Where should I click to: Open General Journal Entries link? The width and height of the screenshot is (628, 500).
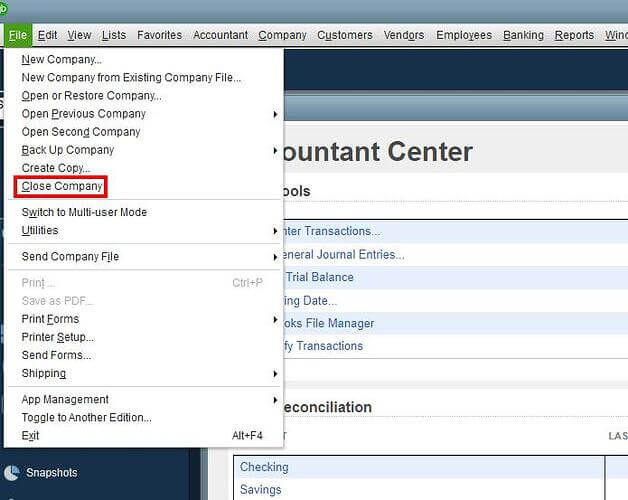tap(343, 254)
